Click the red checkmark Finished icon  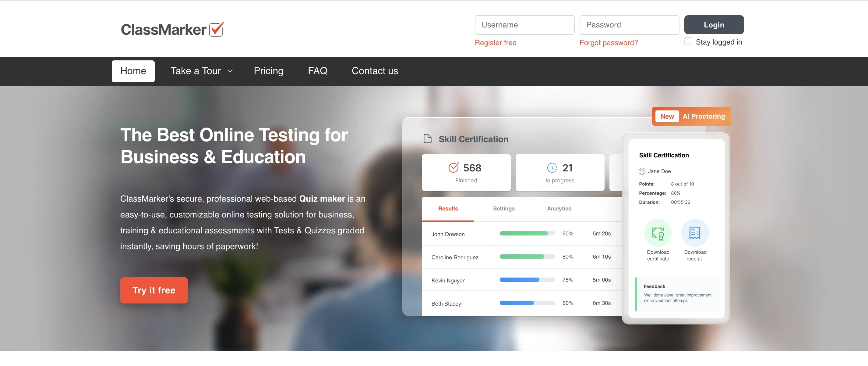click(x=453, y=168)
